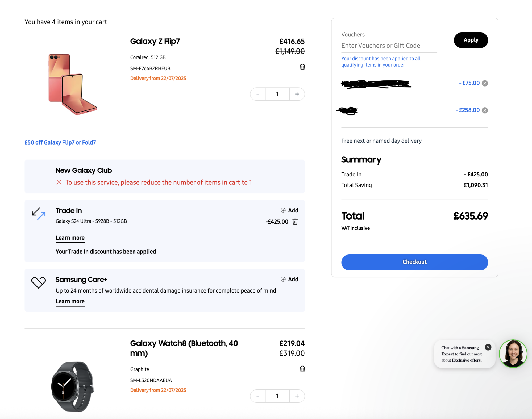
Task: Remove the £258.00 voucher
Action: [485, 110]
